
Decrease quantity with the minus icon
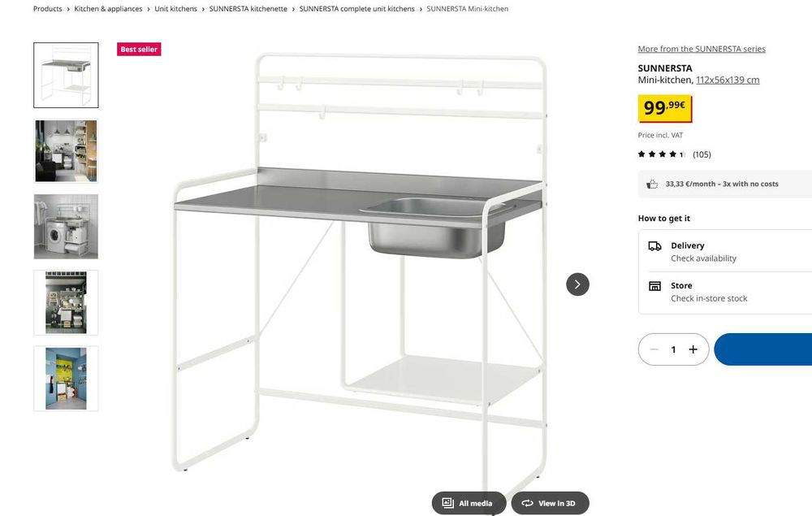point(654,349)
